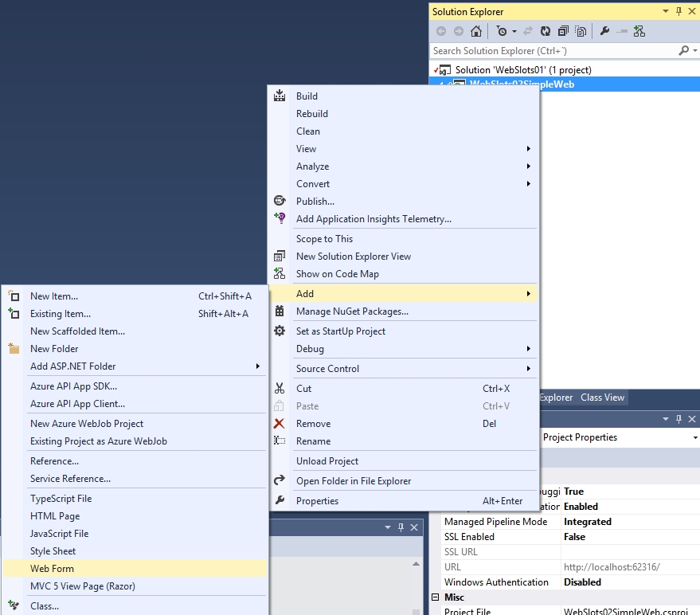Select Solution 'WebSlots01' tree node
Screen dimensions: 700x615
[x=523, y=69]
